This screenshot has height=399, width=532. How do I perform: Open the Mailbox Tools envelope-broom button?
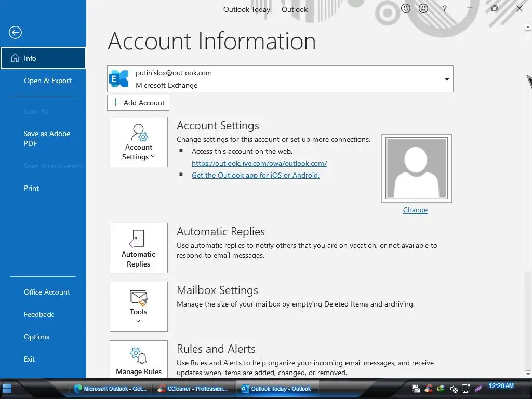point(138,307)
